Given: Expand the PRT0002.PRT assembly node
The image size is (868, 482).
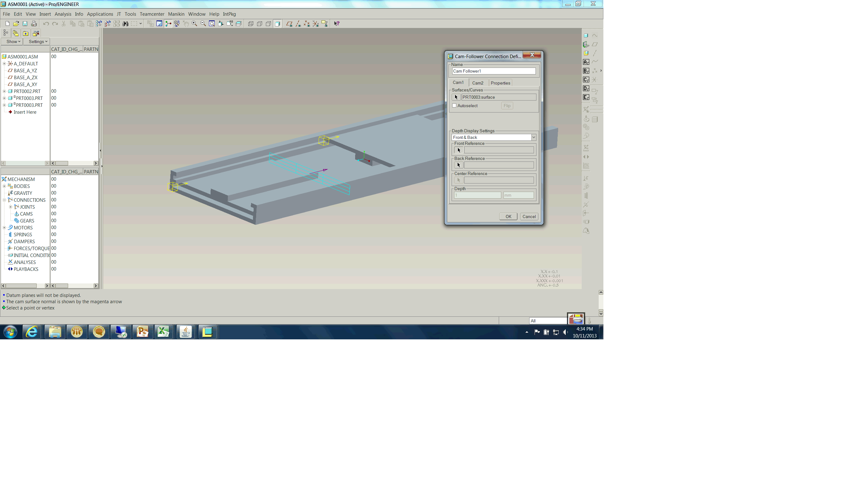Looking at the screenshot, I should coord(5,91).
